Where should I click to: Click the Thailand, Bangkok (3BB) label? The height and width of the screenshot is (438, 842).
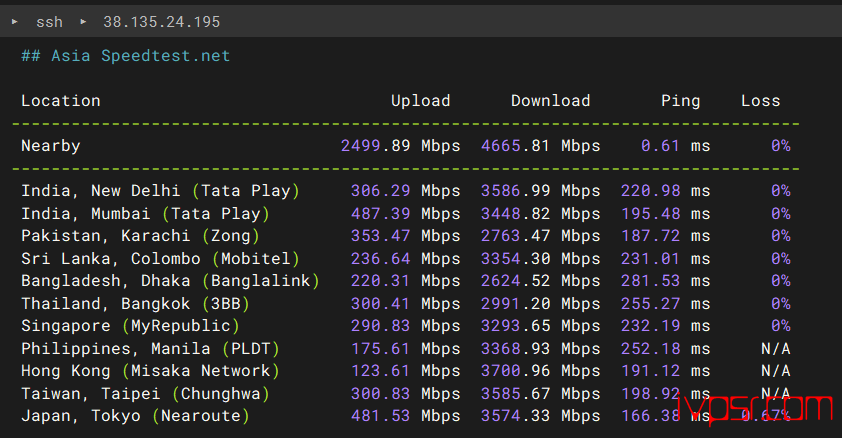coord(135,304)
